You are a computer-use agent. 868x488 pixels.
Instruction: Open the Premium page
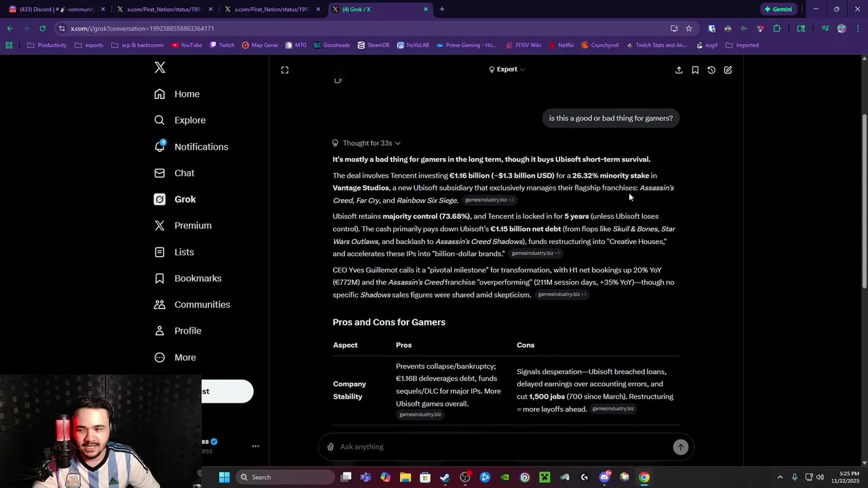click(x=183, y=226)
